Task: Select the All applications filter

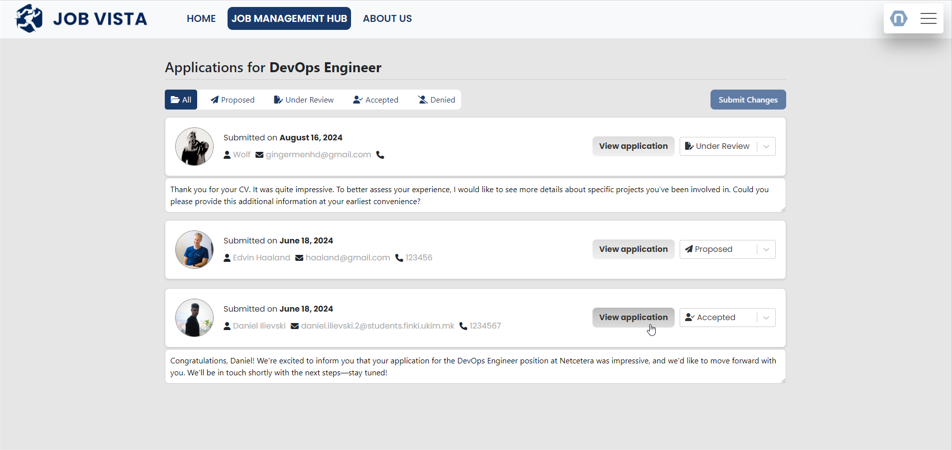Action: coord(181,100)
